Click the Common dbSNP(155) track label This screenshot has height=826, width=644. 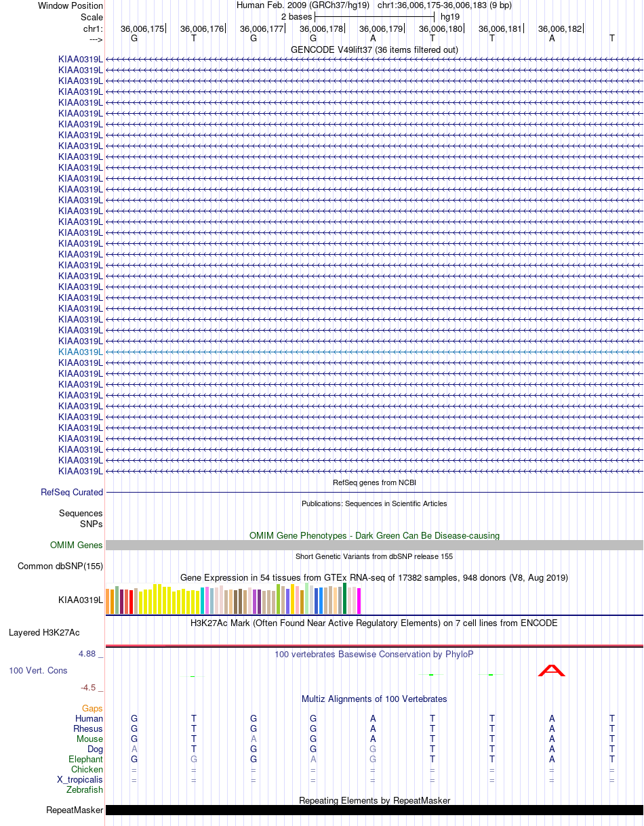point(60,566)
